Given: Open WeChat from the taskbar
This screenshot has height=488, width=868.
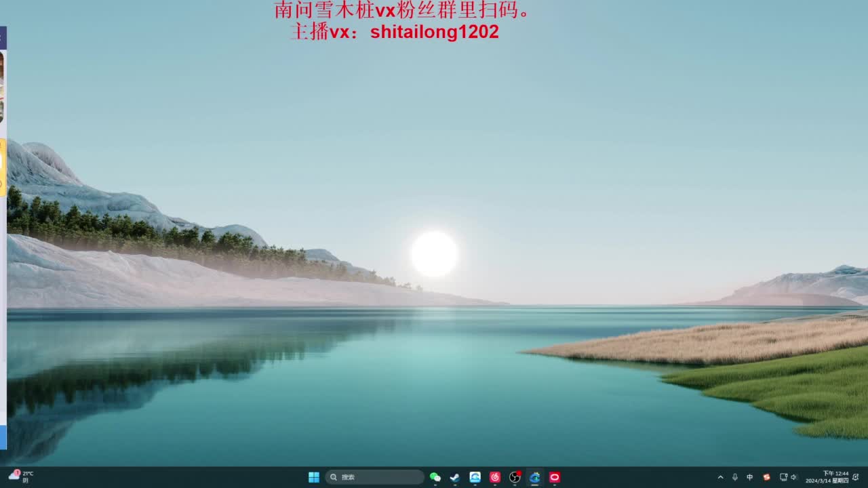Looking at the screenshot, I should [435, 477].
